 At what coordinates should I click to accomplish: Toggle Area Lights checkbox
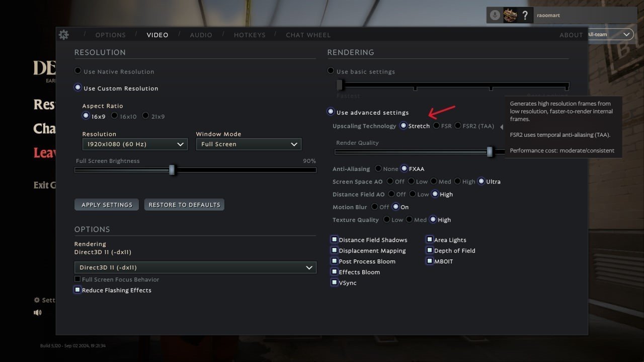[430, 239]
